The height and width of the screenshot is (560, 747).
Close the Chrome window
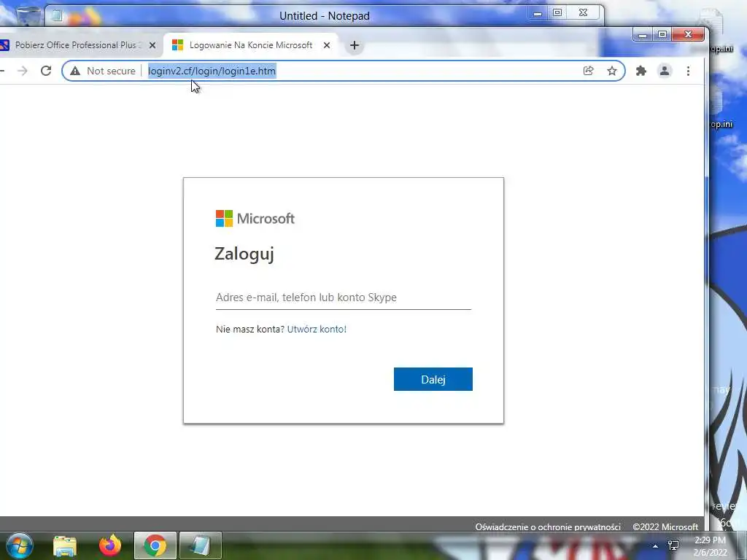point(688,35)
